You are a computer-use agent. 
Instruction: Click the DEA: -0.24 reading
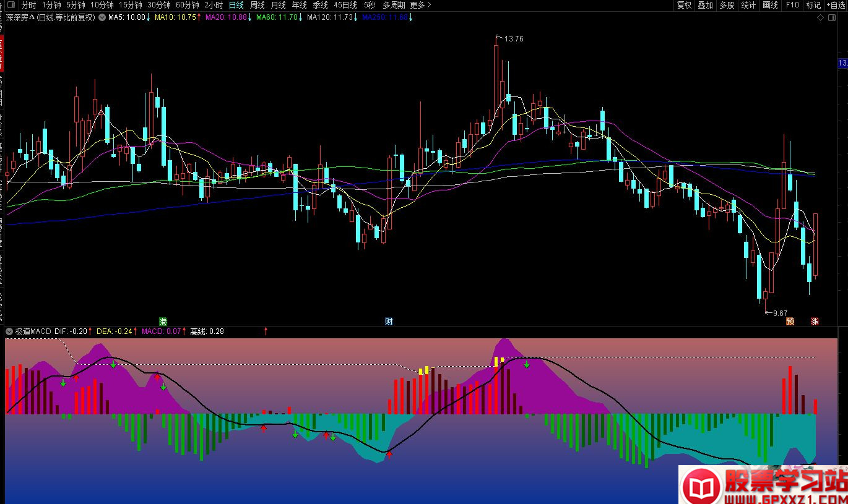116,331
